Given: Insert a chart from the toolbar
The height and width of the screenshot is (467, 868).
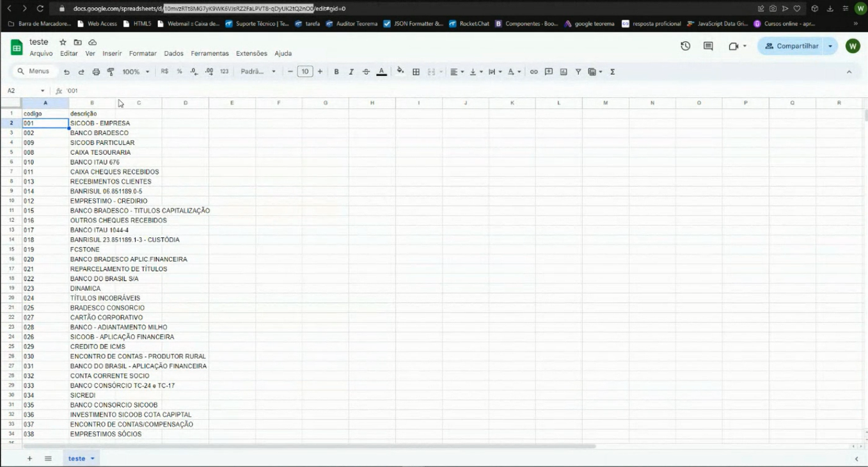Looking at the screenshot, I should pos(564,72).
